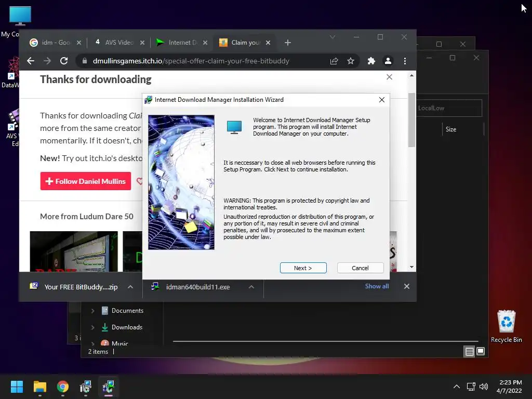The height and width of the screenshot is (399, 532).
Task: Close the AVS Video tab
Action: point(142,43)
